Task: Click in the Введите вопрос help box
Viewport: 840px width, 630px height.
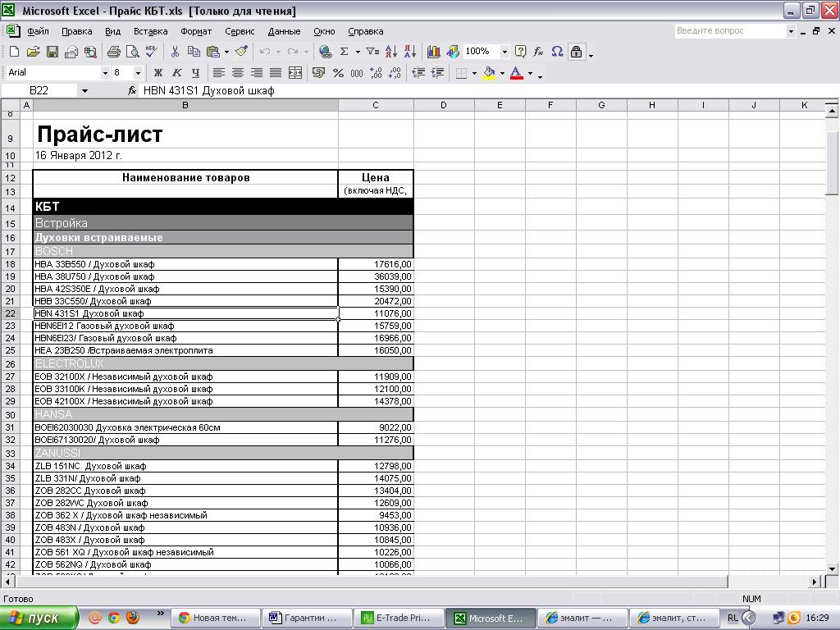Action: pyautogui.click(x=731, y=31)
